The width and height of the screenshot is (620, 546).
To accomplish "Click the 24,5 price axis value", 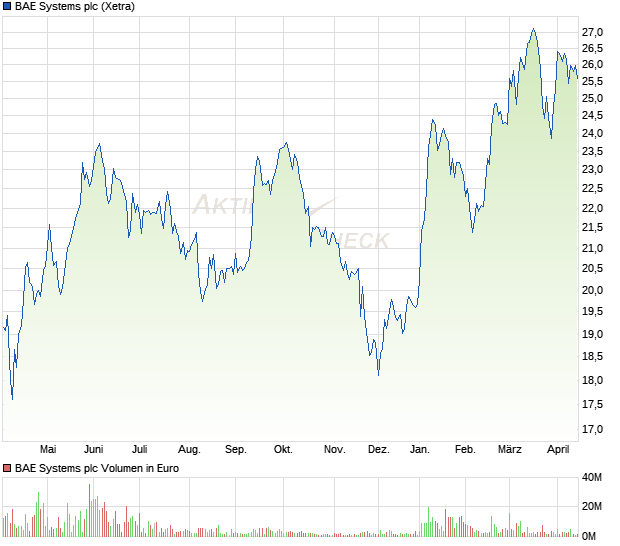I will [592, 116].
